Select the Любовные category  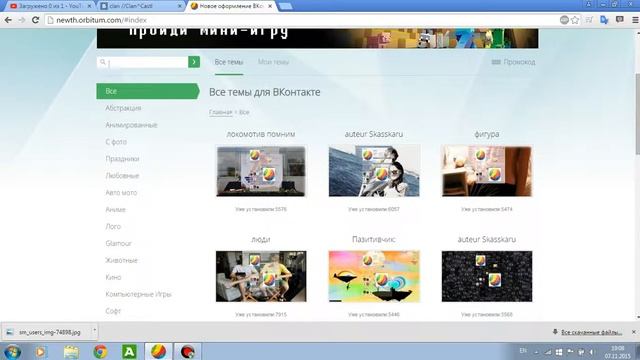(122, 176)
